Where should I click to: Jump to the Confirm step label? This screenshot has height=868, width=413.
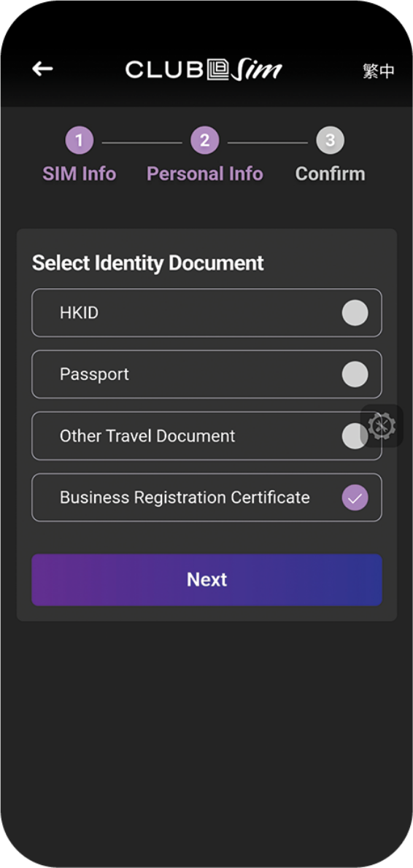point(330,174)
